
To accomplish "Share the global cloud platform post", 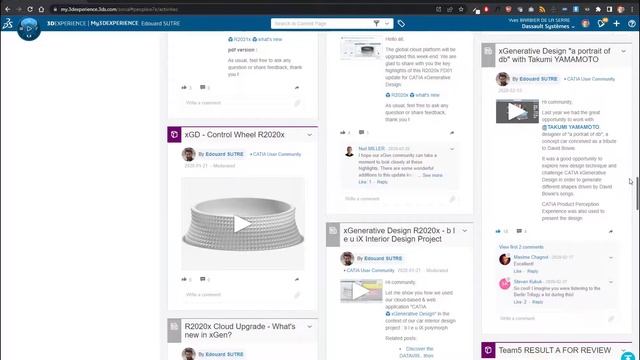I will pyautogui.click(x=452, y=133).
